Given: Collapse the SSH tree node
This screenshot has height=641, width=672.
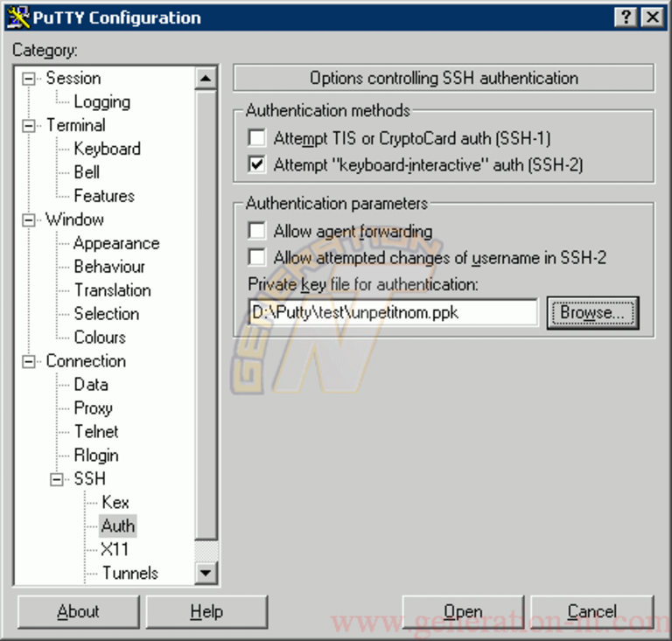Looking at the screenshot, I should point(57,479).
